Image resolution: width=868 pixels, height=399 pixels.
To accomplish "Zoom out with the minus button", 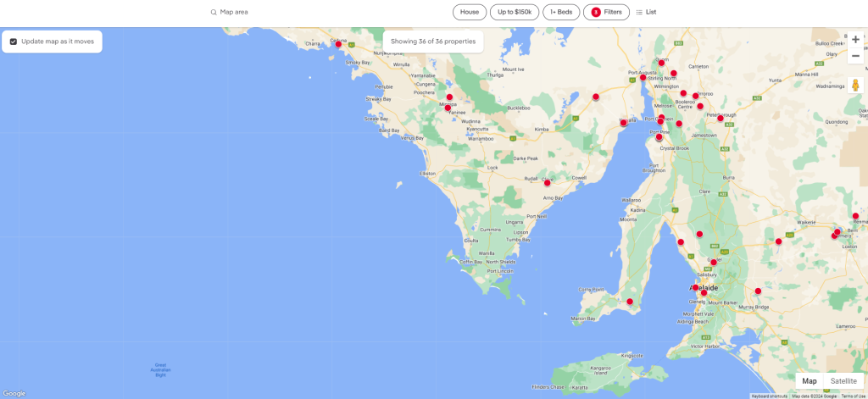I will [855, 57].
